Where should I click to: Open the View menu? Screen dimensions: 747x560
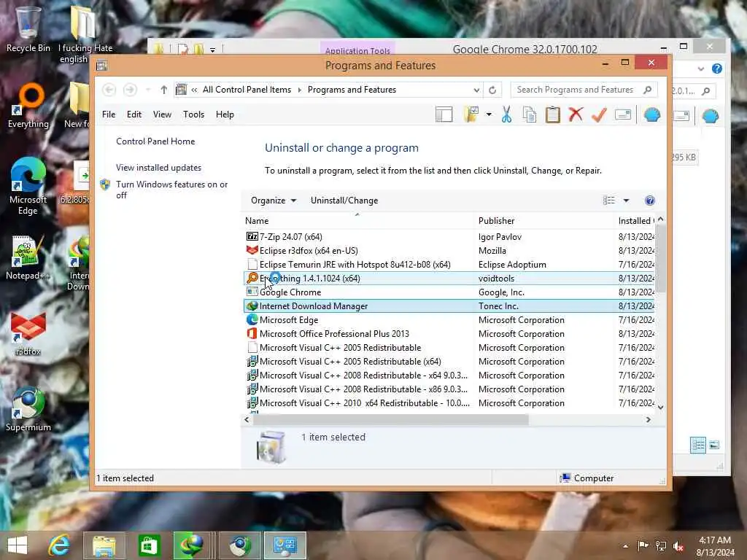pyautogui.click(x=162, y=114)
